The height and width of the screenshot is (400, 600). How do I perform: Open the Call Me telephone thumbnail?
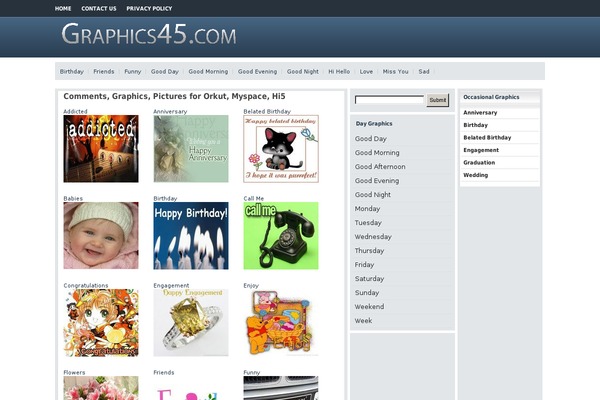click(281, 235)
